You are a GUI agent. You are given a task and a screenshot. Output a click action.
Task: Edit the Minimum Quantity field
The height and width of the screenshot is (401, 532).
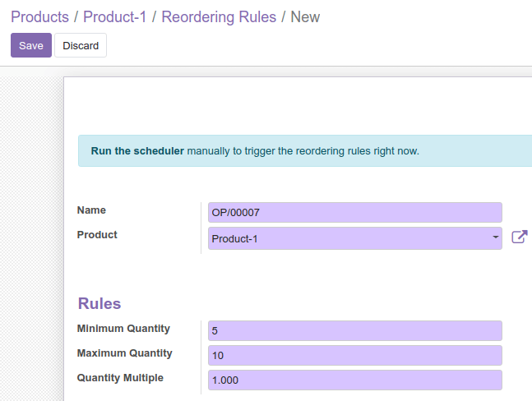[x=355, y=330]
